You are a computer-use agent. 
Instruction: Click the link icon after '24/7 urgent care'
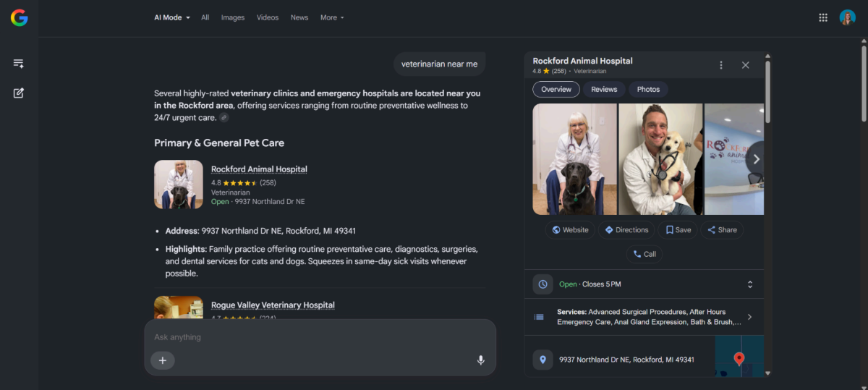tap(224, 117)
